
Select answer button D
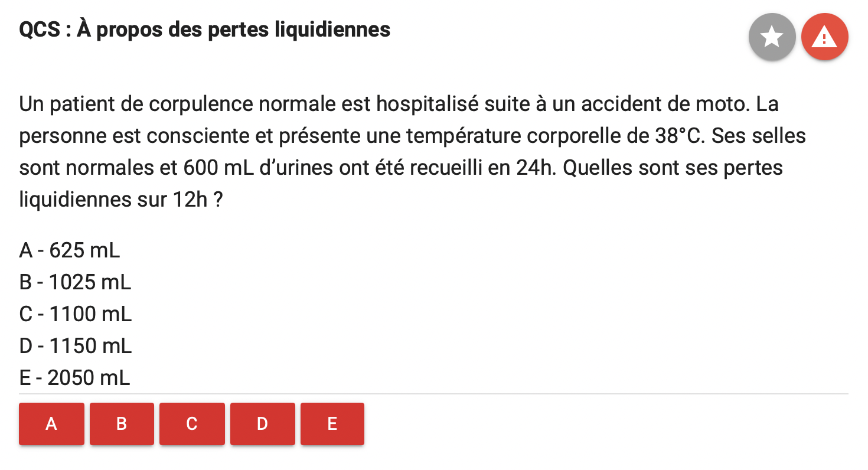262,423
